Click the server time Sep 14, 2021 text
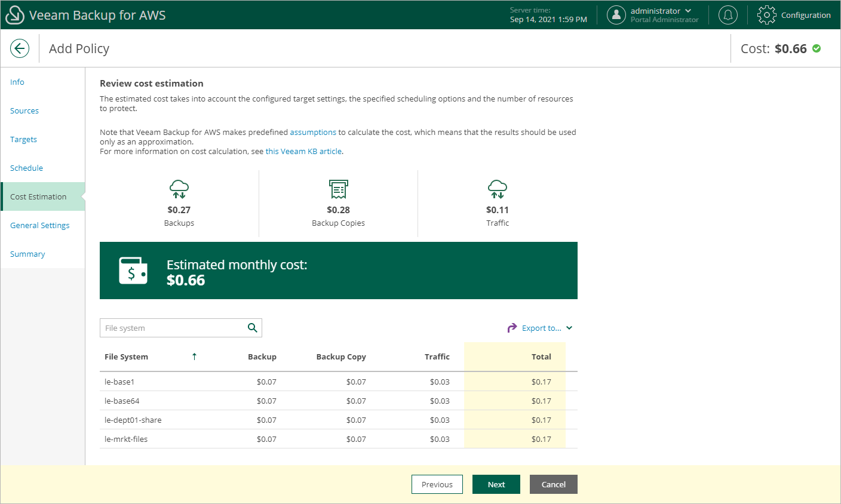The image size is (841, 504). [x=548, y=20]
